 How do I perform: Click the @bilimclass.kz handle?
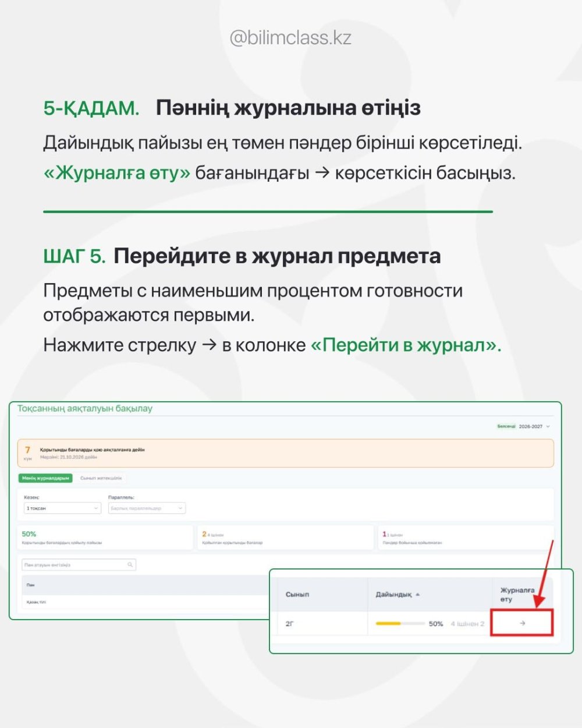(x=290, y=38)
